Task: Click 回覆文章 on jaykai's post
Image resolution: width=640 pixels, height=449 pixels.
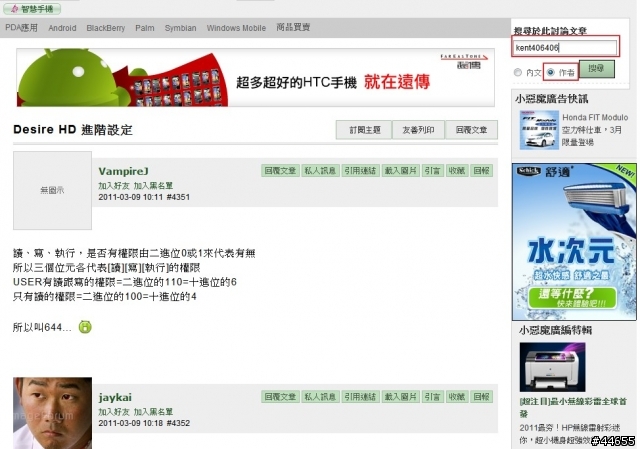Action: pos(280,396)
